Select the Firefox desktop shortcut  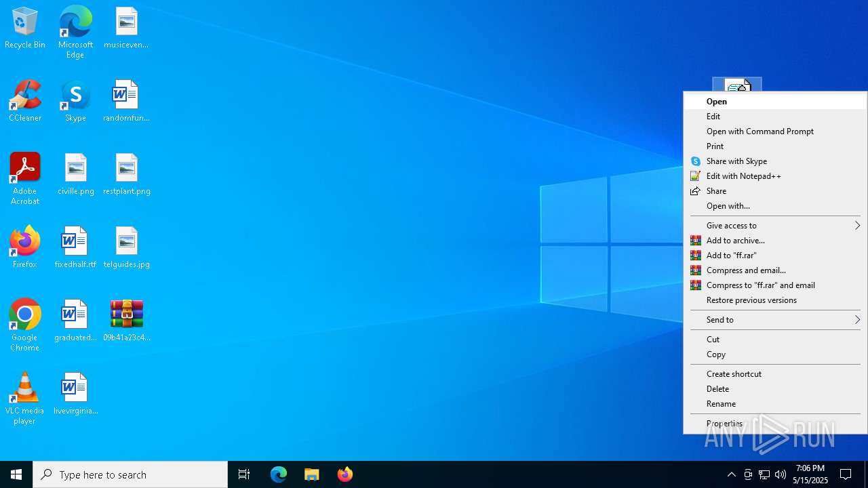pos(25,248)
